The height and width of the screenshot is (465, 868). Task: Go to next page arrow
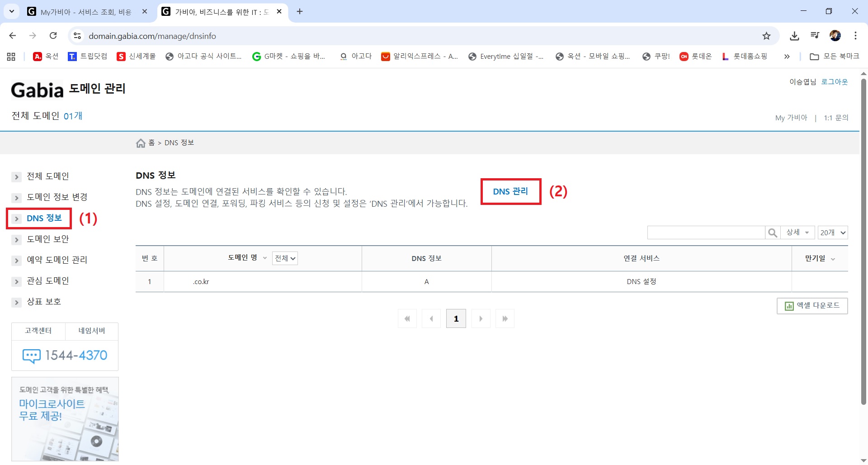(481, 318)
